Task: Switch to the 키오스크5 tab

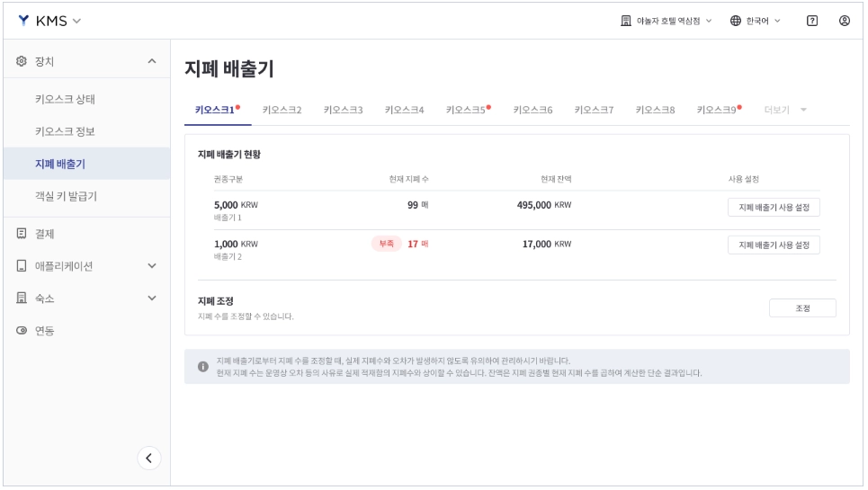Action: [x=468, y=110]
